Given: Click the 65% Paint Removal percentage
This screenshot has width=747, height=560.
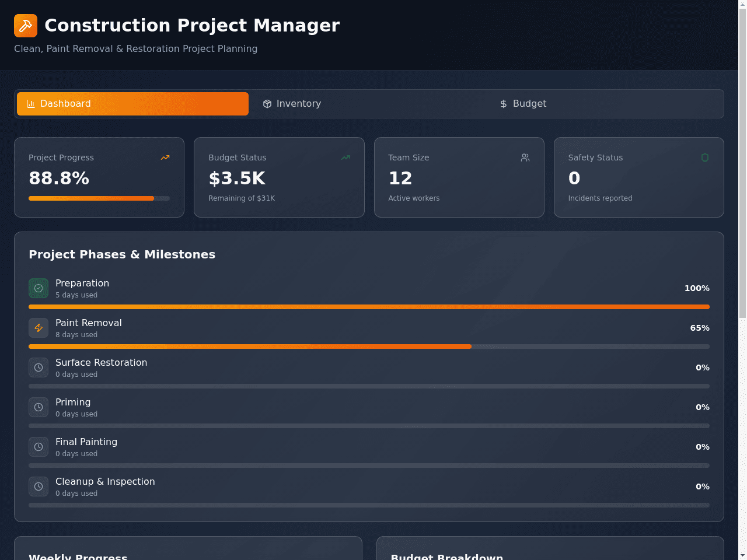Looking at the screenshot, I should [x=700, y=328].
